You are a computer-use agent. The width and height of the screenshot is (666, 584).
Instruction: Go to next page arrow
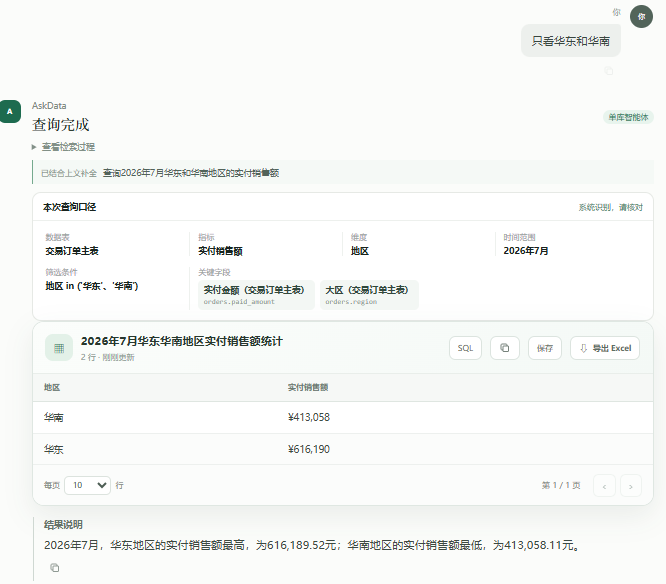coord(630,486)
